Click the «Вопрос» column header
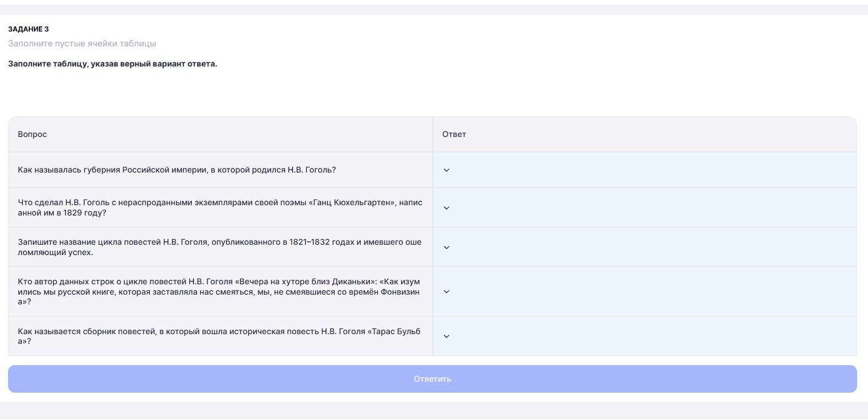 click(32, 134)
